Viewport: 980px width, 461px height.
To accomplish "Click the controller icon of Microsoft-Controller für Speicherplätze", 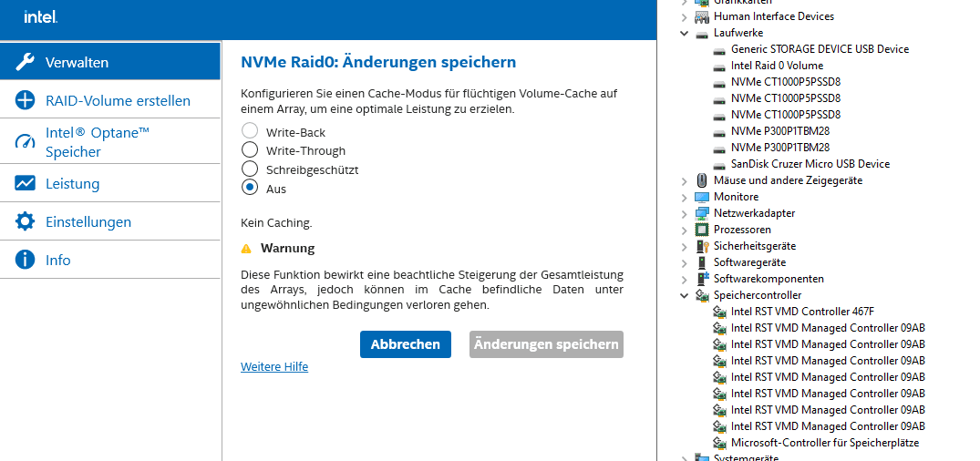I will click(x=719, y=443).
